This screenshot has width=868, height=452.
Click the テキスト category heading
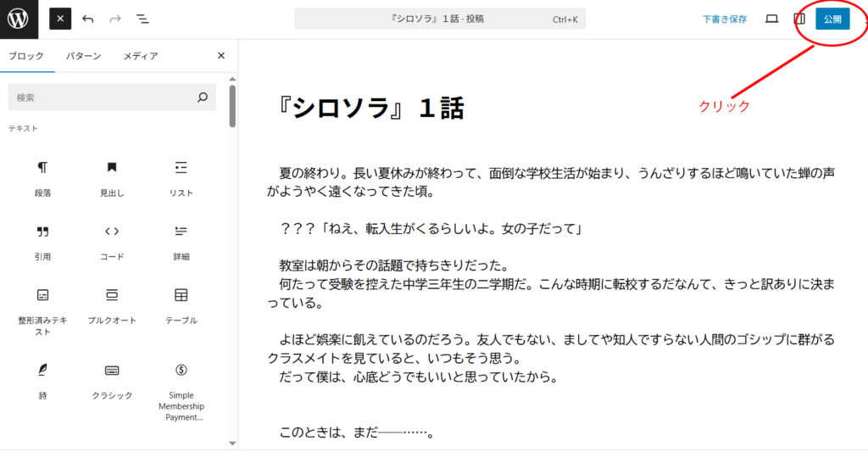pos(23,129)
